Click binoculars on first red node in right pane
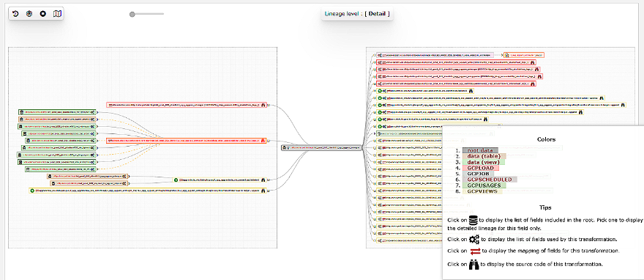 [532, 62]
